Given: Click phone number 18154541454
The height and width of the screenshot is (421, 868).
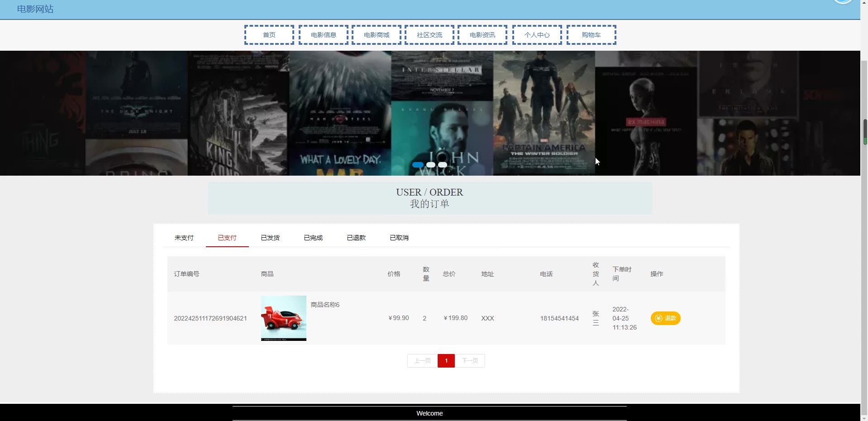Looking at the screenshot, I should click(559, 318).
